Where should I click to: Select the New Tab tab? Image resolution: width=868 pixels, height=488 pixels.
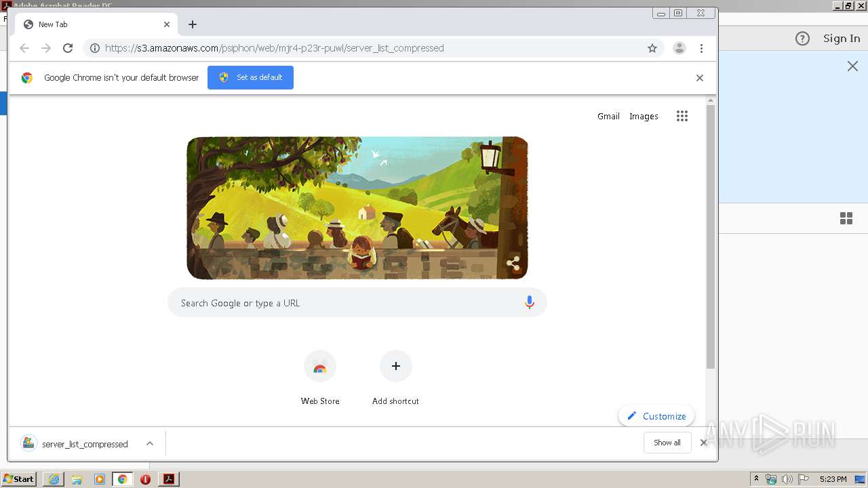click(97, 24)
